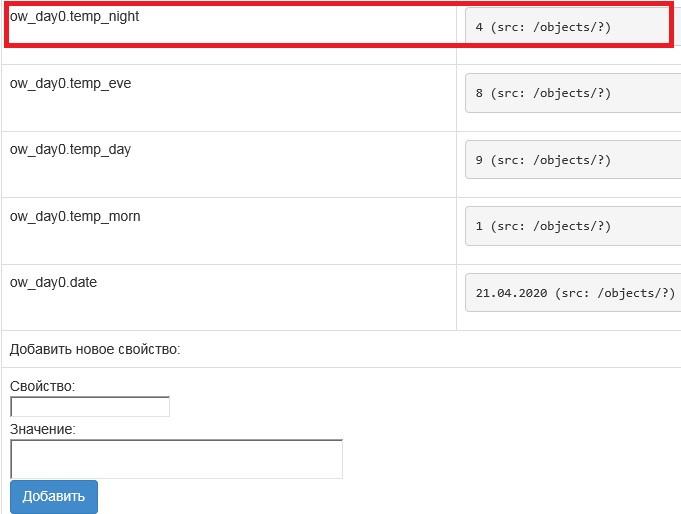Image resolution: width=681 pixels, height=514 pixels.
Task: Click the /objects/? source text in temp_morn row
Action: pos(570,226)
